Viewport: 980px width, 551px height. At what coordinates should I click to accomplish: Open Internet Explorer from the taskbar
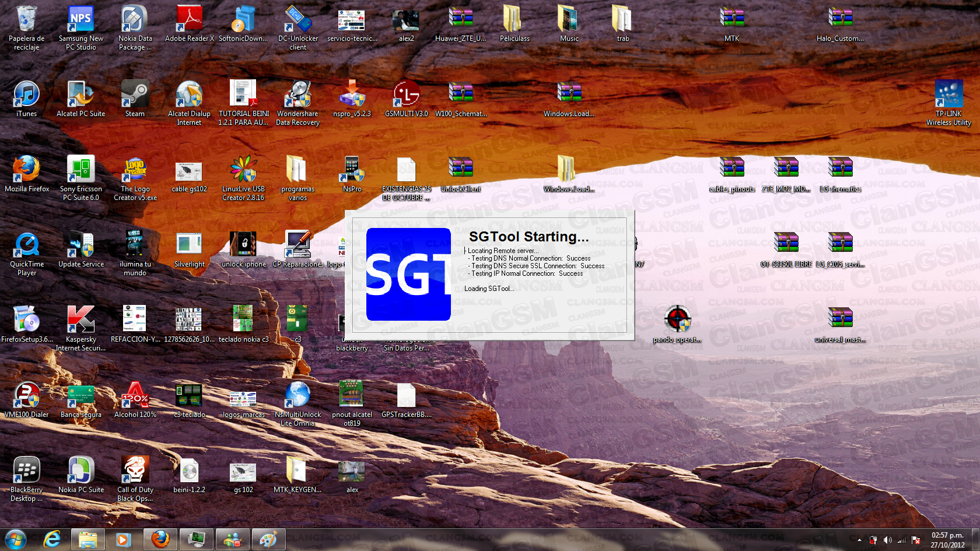pos(52,540)
